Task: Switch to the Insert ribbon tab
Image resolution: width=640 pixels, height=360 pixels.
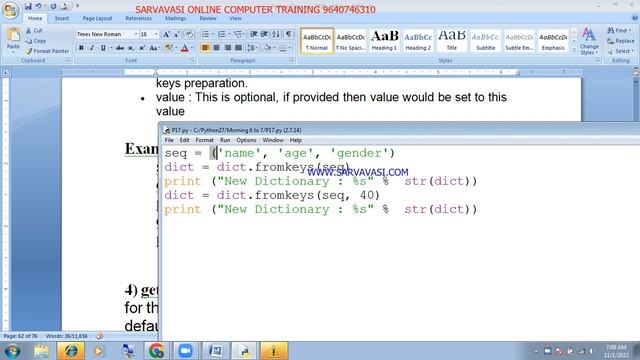Action: click(x=62, y=18)
